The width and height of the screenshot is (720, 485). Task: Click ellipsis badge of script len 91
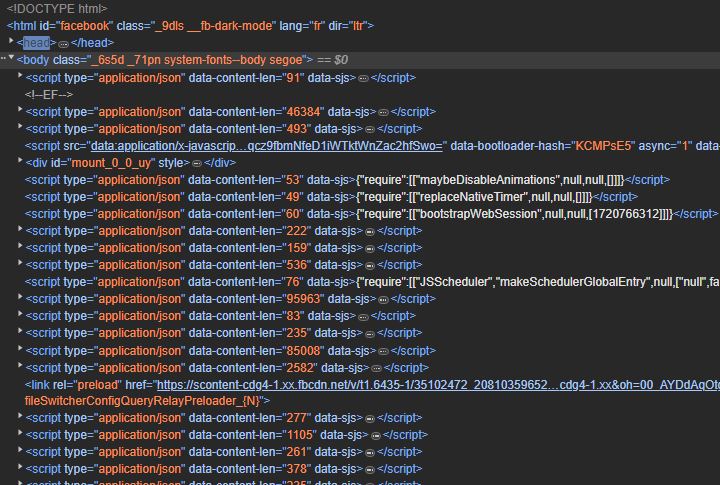coord(363,79)
